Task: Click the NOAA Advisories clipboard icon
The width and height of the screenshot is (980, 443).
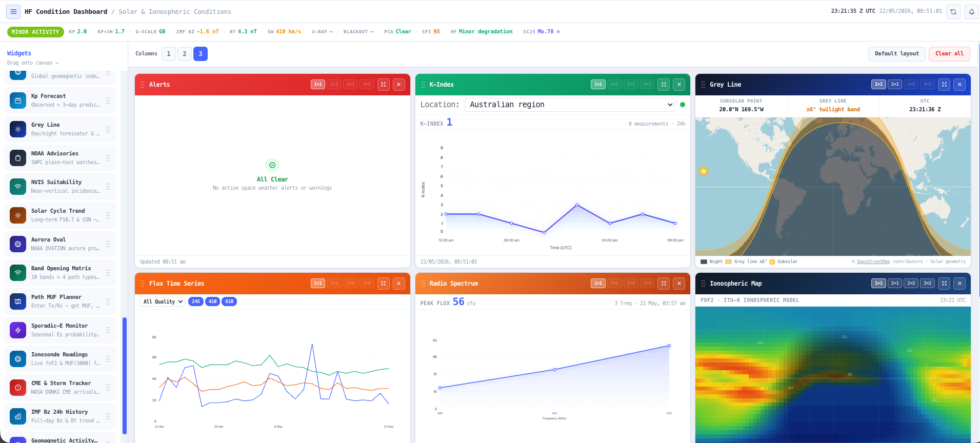Action: pos(18,158)
